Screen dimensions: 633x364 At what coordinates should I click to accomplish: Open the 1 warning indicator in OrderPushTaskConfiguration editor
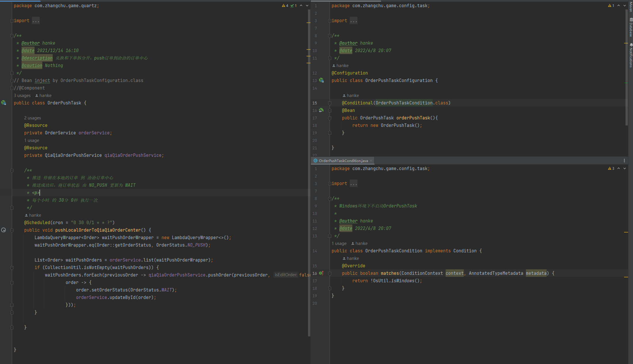pos(611,5)
